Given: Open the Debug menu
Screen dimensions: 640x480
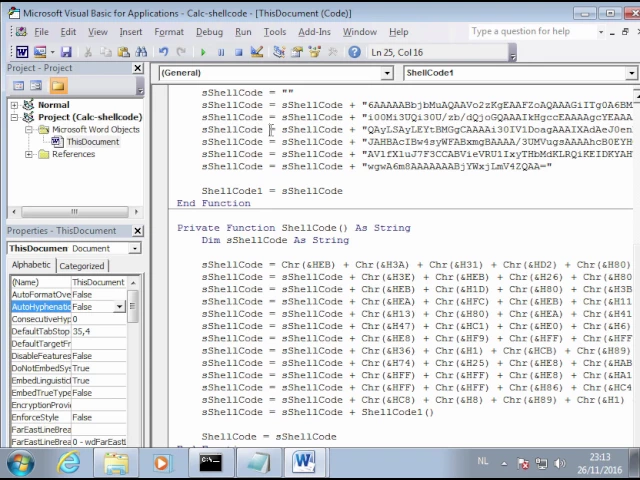Looking at the screenshot, I should coord(209,32).
